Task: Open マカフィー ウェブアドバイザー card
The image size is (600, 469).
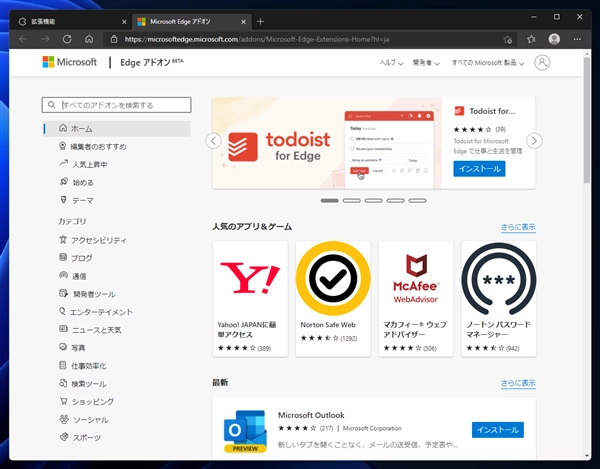Action: [x=416, y=299]
